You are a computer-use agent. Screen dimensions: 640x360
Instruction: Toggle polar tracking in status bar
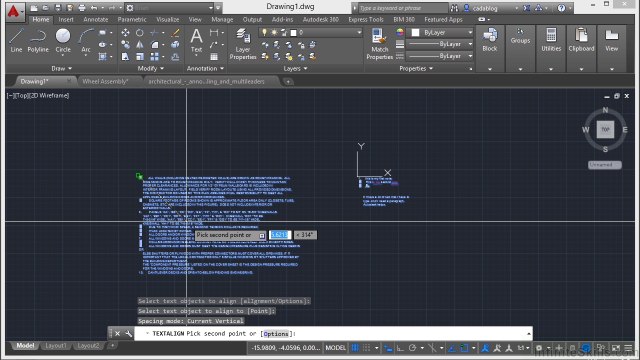click(x=412, y=348)
